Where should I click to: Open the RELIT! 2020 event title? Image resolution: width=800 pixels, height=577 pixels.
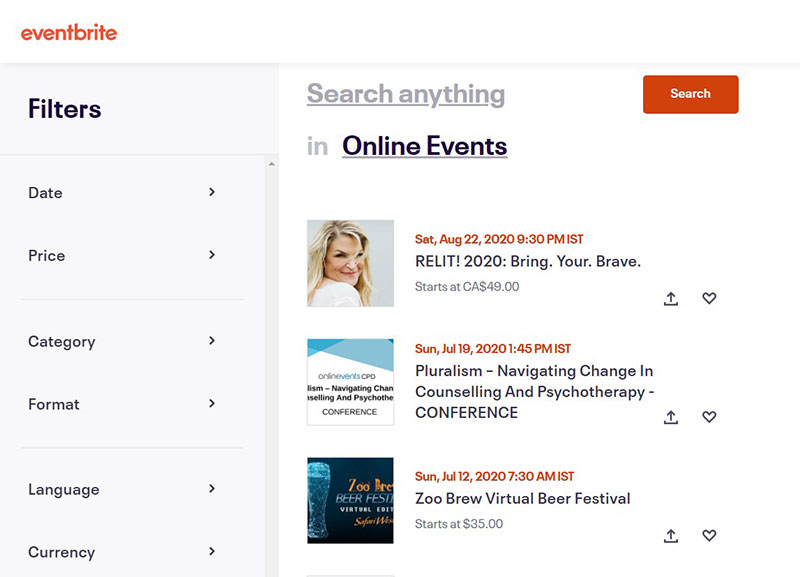pyautogui.click(x=528, y=261)
